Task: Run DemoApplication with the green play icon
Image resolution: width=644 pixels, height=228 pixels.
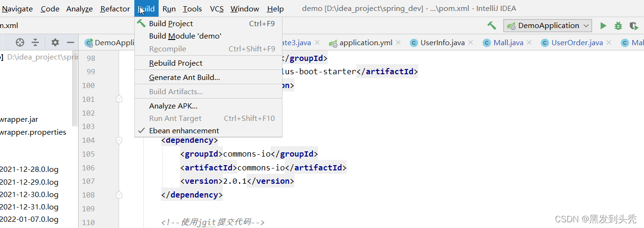Action: click(604, 26)
